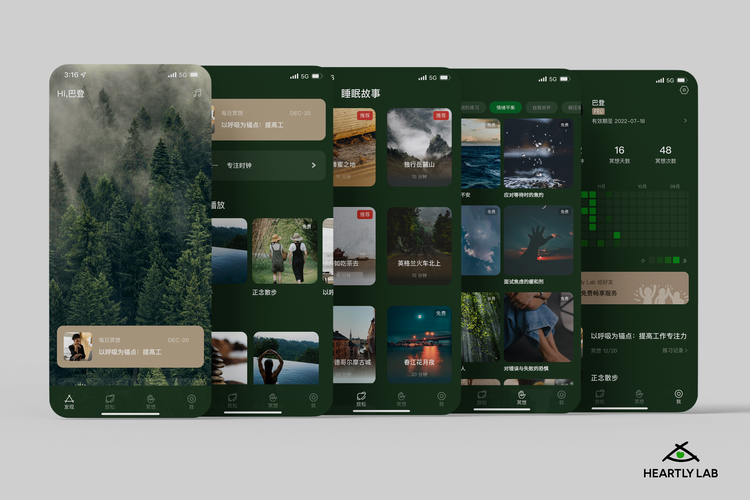The width and height of the screenshot is (750, 500).
Task: Select the 情绪平衡 category chip
Action: [507, 106]
